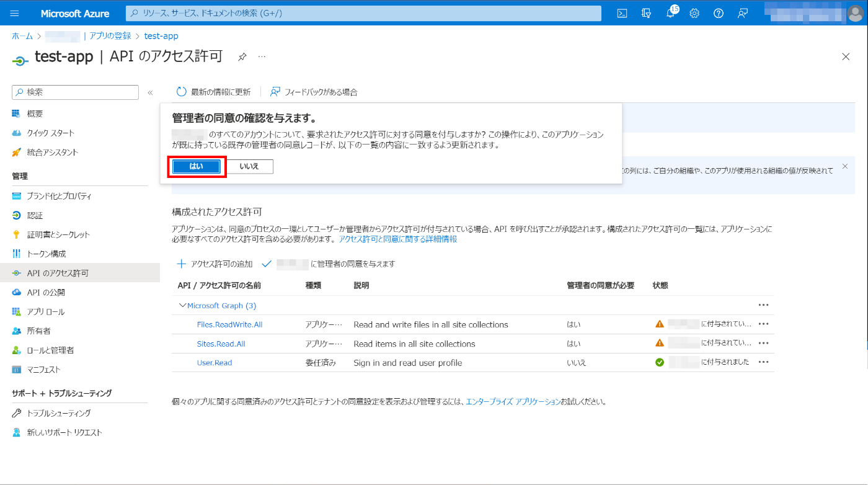The image size is (868, 485).
Task: Open アクセス許可と同意に関する詳細情報 link
Action: 398,239
